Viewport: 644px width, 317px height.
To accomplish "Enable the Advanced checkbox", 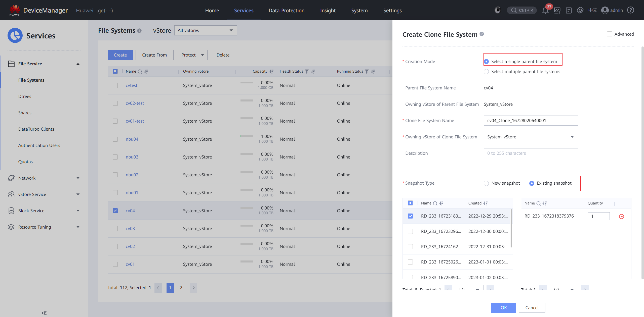I will 609,34.
